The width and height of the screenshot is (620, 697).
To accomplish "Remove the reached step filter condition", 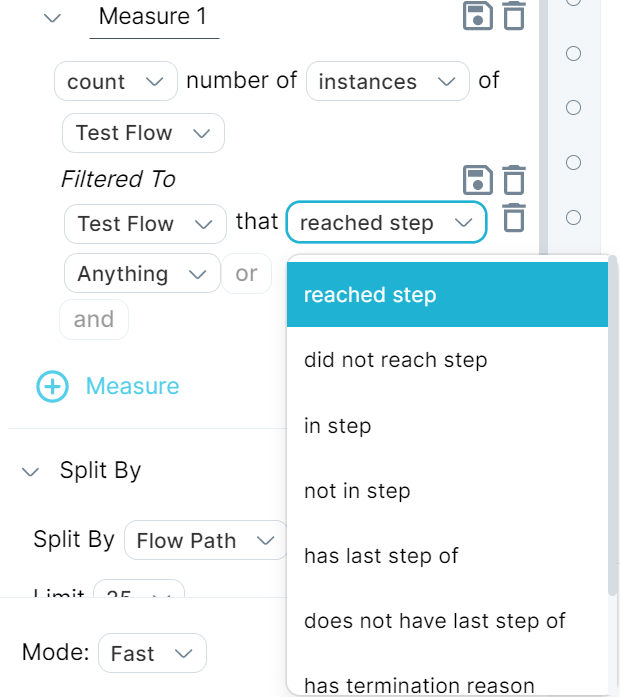I will click(515, 218).
